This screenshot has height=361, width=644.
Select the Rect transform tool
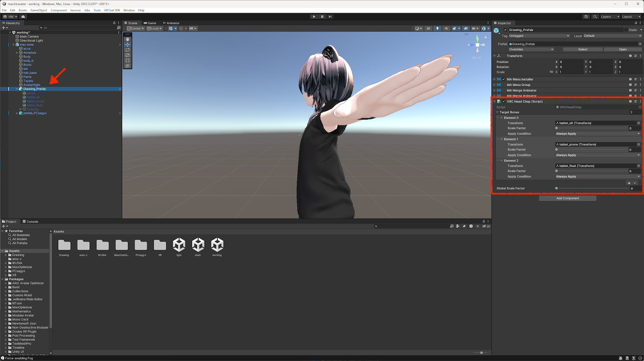tap(128, 60)
